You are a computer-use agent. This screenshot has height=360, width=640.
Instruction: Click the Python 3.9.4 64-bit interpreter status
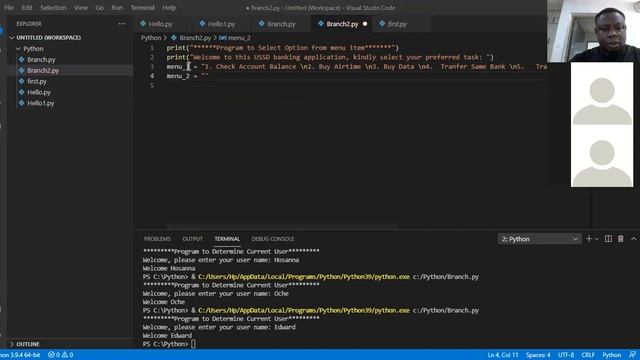(x=20, y=355)
